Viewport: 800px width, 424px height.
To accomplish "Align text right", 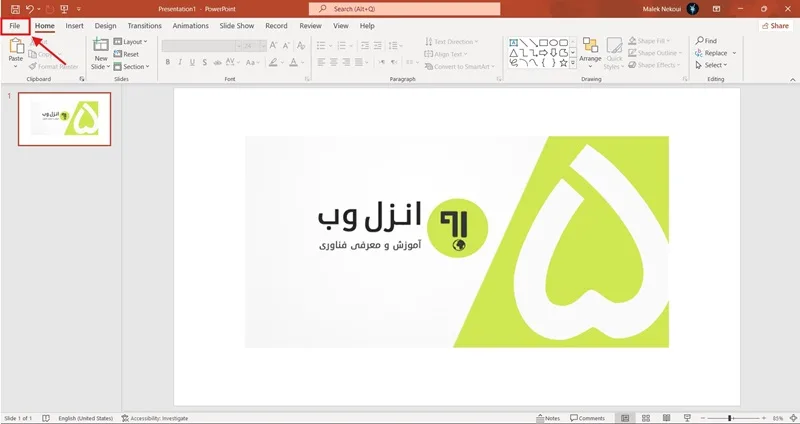I will point(346,62).
